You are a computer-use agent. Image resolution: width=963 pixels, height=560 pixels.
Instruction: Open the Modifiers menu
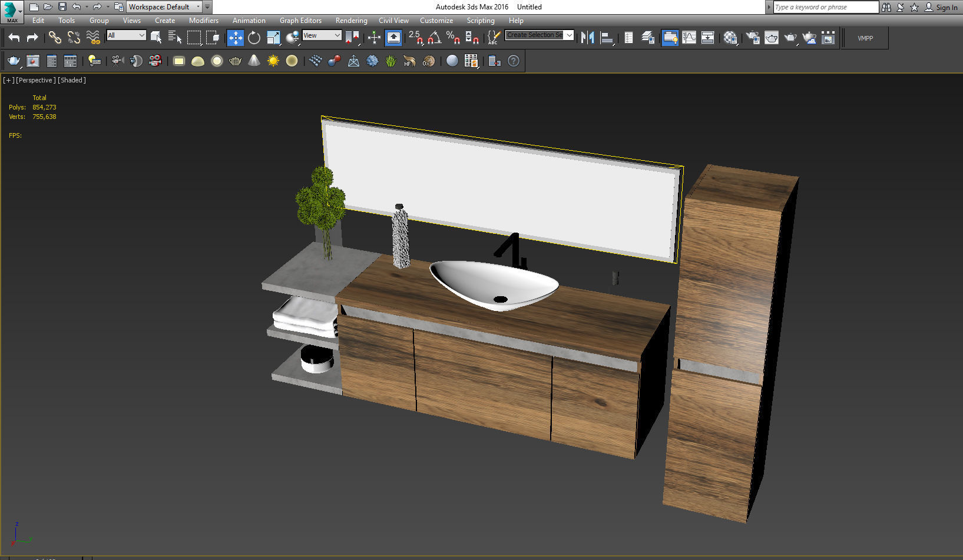[204, 21]
